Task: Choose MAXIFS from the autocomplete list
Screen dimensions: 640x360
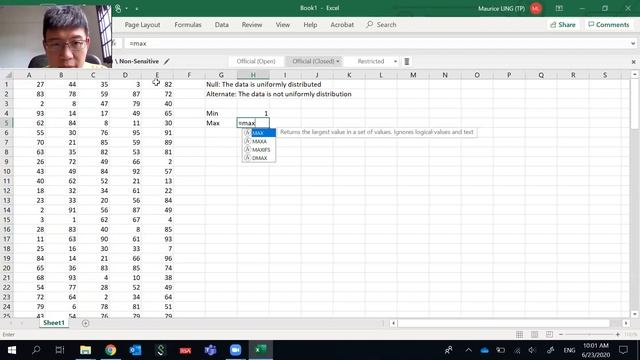Action: 259,150
